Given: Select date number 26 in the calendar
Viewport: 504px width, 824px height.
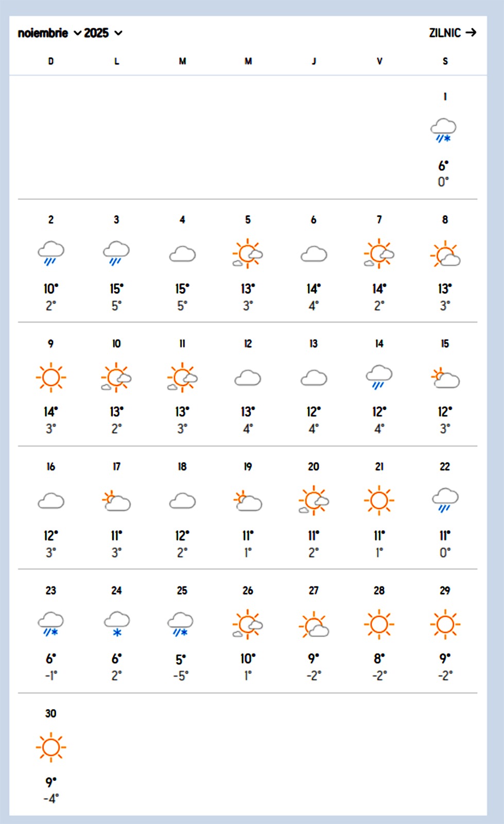Looking at the screenshot, I should pyautogui.click(x=248, y=590).
